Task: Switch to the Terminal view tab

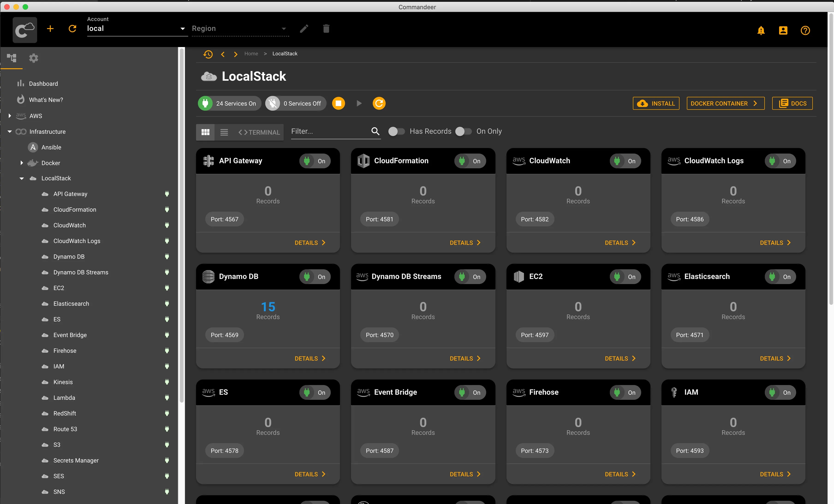Action: (259, 132)
